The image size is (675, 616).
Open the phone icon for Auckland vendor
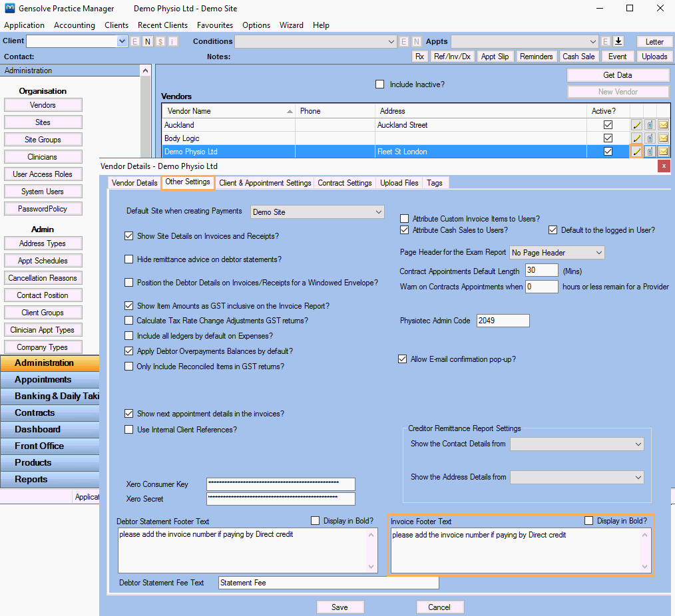click(x=650, y=125)
